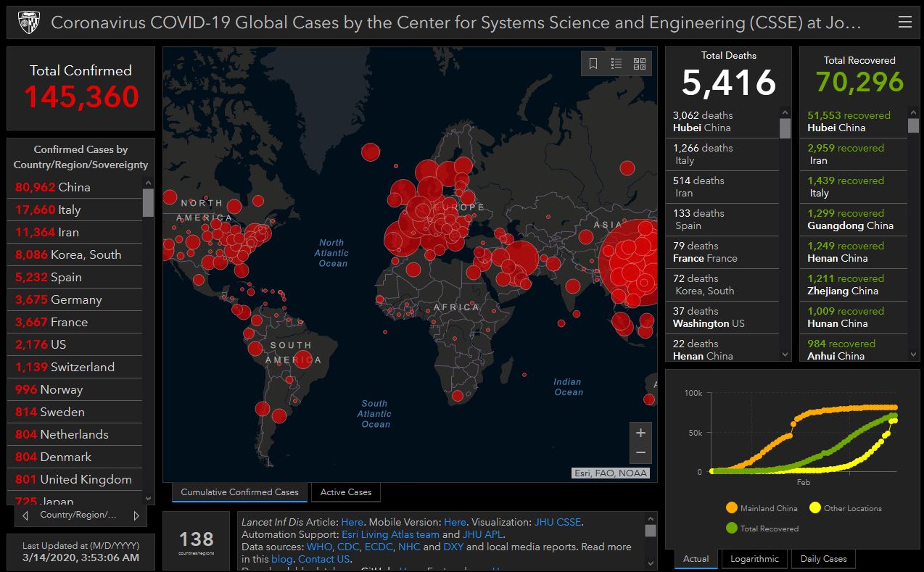Viewport: 924px width, 572px height.
Task: Select Iran in confirmed cases list
Action: point(75,232)
